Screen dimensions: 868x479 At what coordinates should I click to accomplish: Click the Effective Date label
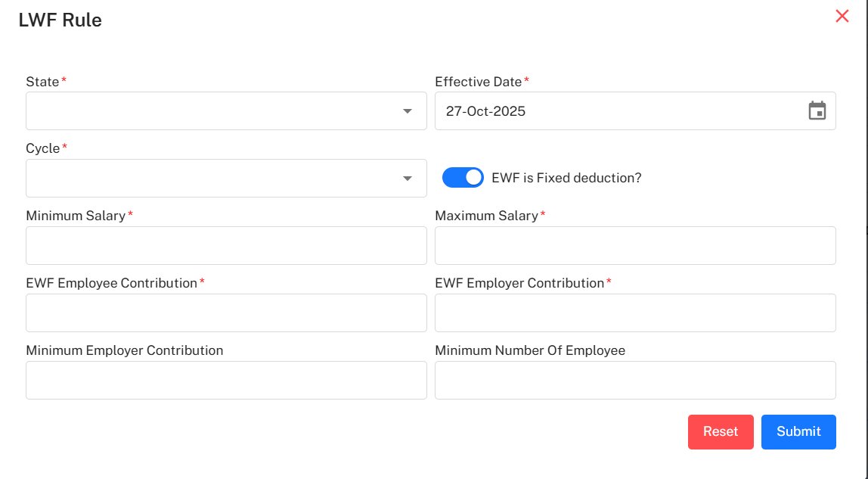click(478, 82)
